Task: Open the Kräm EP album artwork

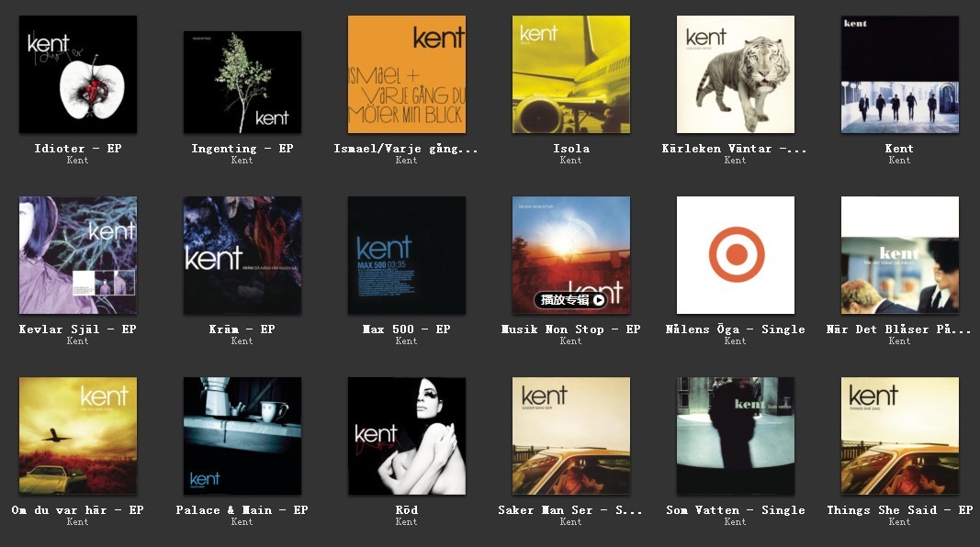Action: coord(242,255)
